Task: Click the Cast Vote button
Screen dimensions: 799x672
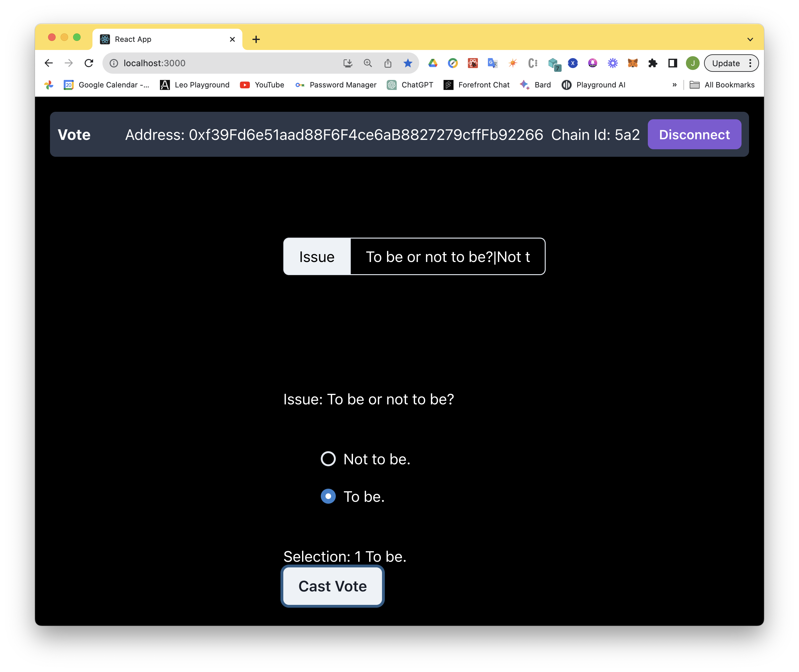Action: 333,586
